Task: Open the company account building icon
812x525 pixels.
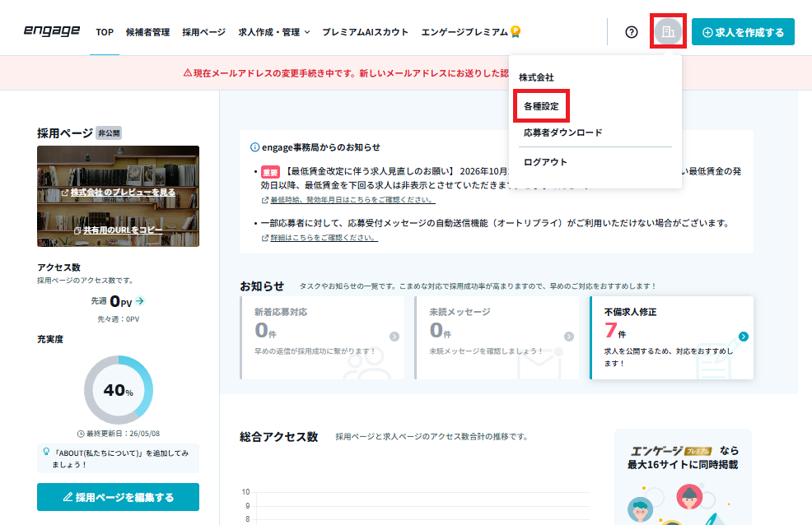Action: tap(668, 31)
